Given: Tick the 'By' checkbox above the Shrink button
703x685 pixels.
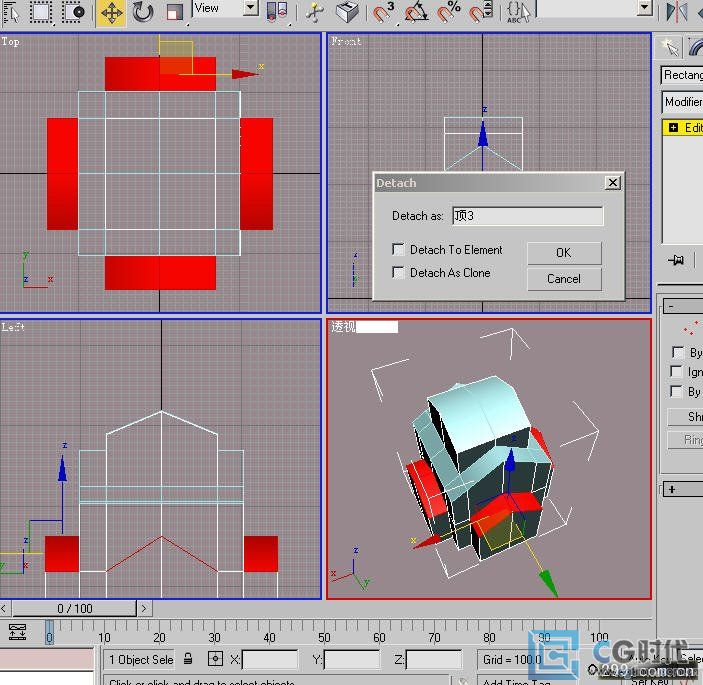Looking at the screenshot, I should coord(676,391).
